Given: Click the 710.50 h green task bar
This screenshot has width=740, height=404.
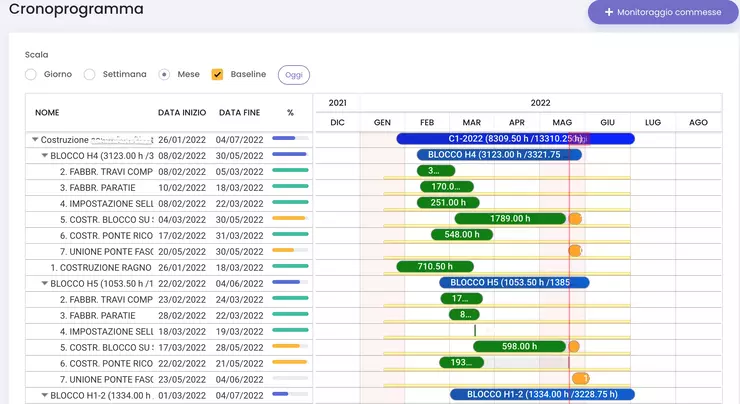Looking at the screenshot, I should (435, 267).
